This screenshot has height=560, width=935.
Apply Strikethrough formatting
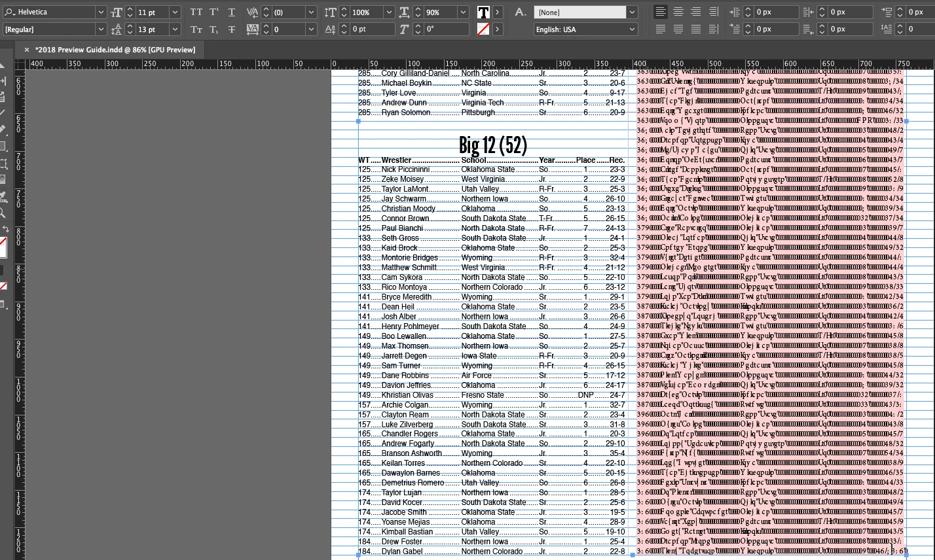coord(232,29)
